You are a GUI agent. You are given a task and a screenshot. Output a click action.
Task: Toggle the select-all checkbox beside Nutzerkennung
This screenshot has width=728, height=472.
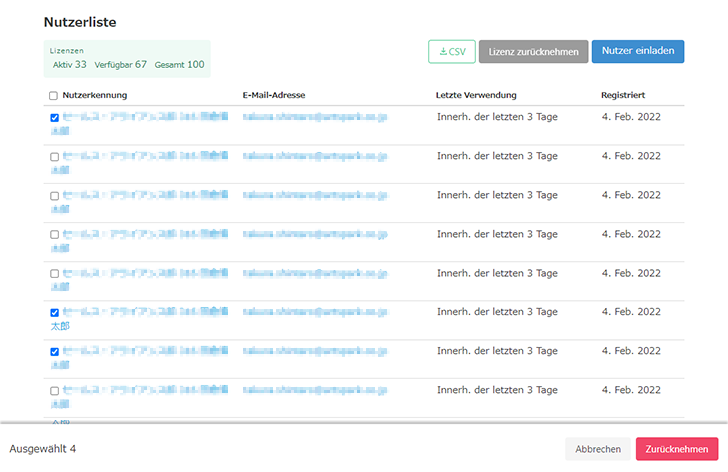point(54,96)
